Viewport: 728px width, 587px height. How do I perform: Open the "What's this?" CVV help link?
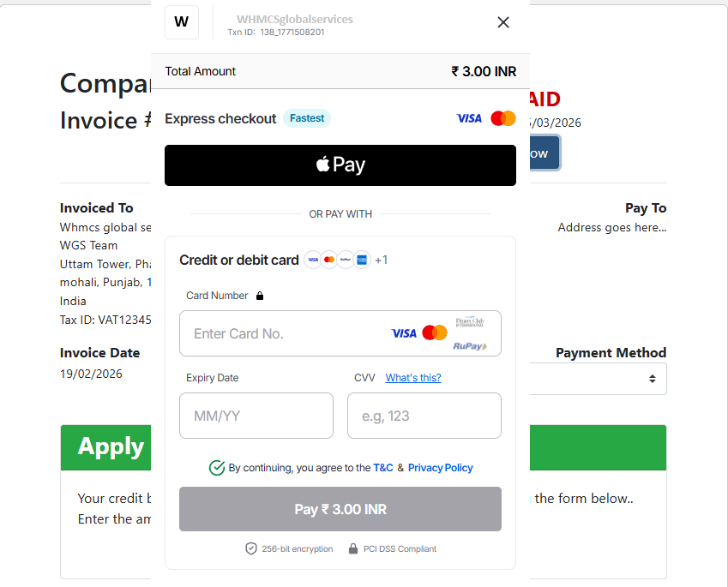(x=413, y=378)
